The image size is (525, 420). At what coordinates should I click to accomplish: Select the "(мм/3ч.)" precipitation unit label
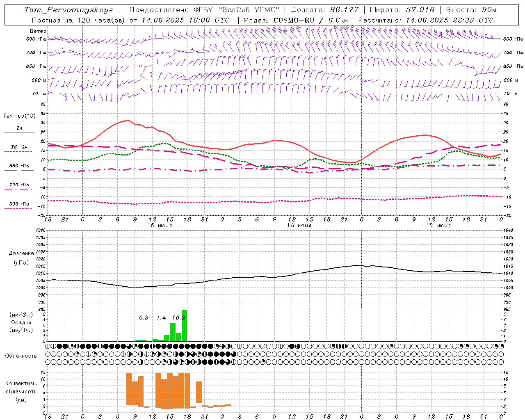[21, 315]
